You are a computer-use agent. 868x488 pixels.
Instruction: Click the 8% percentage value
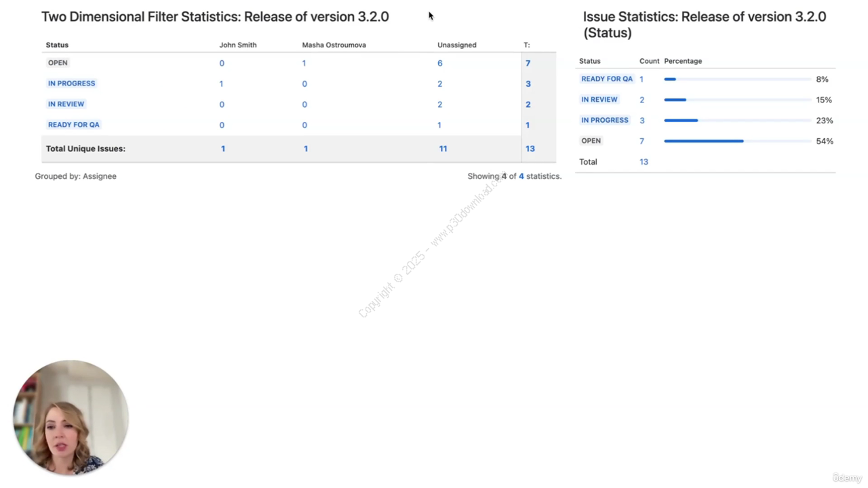point(823,79)
